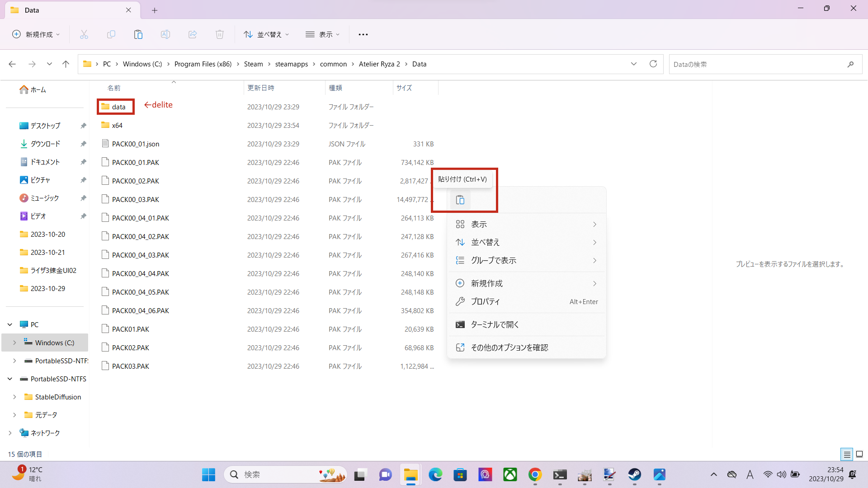Sort by the サイズ column header
This screenshot has height=488, width=868.
404,88
